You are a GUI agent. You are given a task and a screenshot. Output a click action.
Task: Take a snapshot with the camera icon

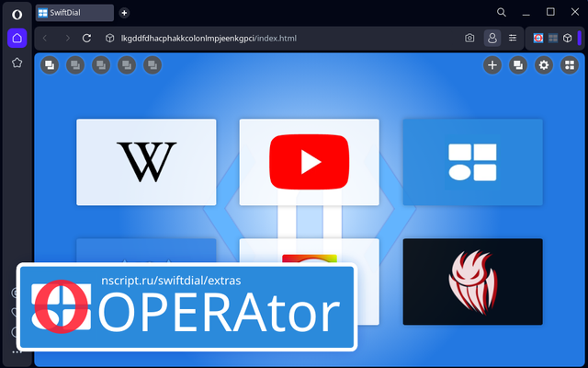point(469,38)
